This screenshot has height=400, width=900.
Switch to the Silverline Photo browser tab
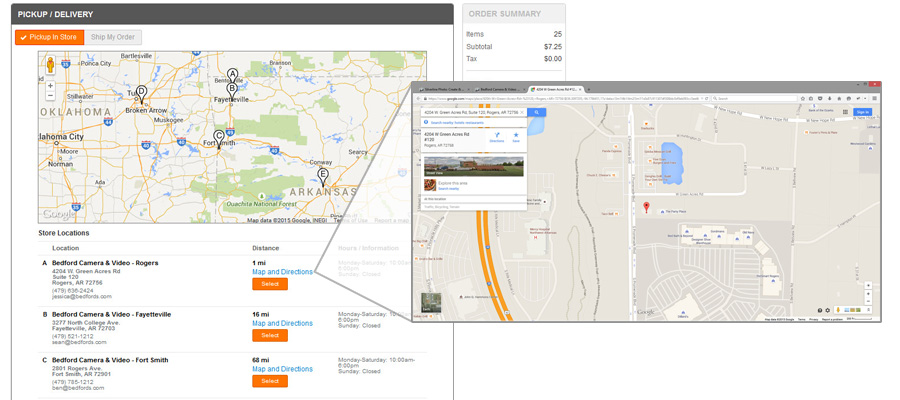[x=444, y=90]
